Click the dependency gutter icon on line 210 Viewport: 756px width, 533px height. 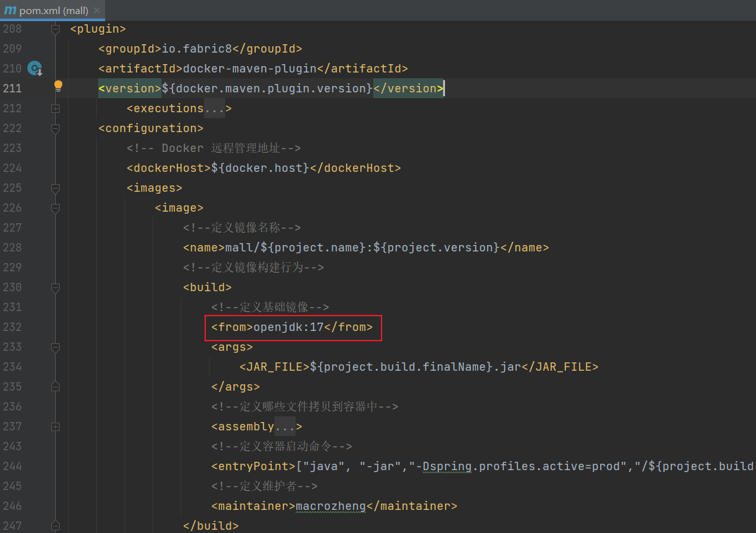coord(35,69)
